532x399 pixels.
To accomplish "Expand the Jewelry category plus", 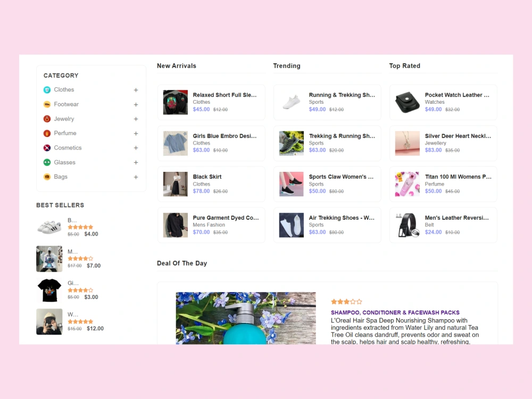I will point(136,119).
